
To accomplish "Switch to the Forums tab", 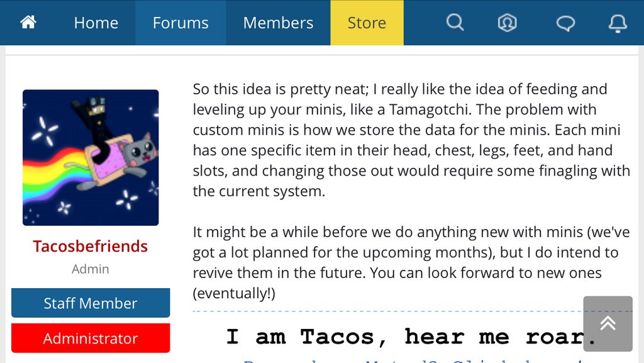I will coord(180,23).
